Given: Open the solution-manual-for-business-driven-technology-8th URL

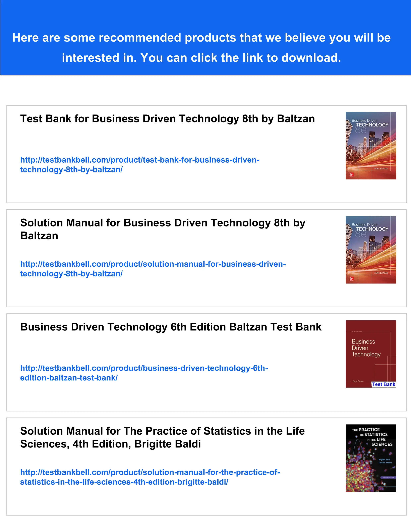Looking at the screenshot, I should 153,264.
